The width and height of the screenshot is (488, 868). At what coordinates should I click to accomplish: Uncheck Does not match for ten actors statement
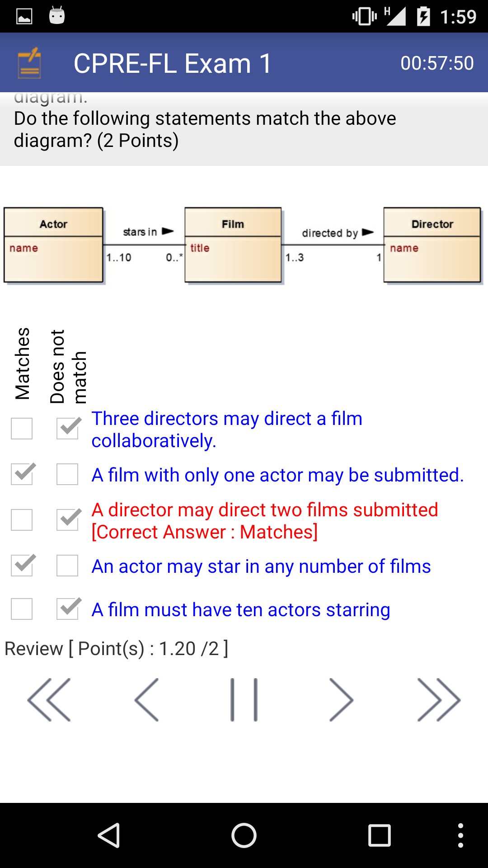67,609
